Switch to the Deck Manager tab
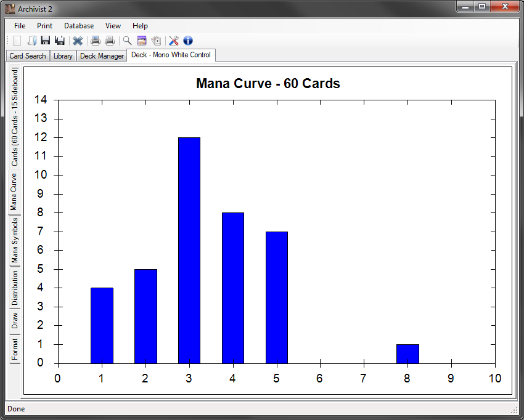Viewport: 524px width, 420px height. point(102,56)
